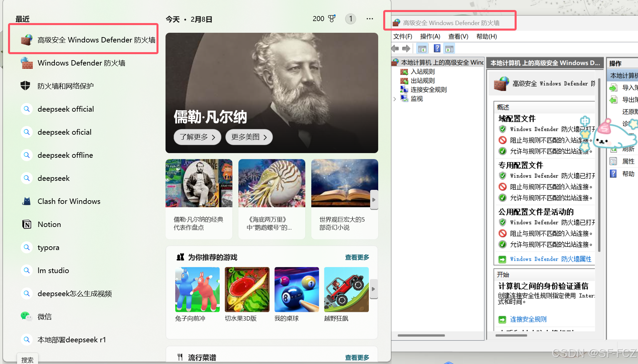Open the 切水果3D版 game
The image size is (638, 364).
click(247, 294)
